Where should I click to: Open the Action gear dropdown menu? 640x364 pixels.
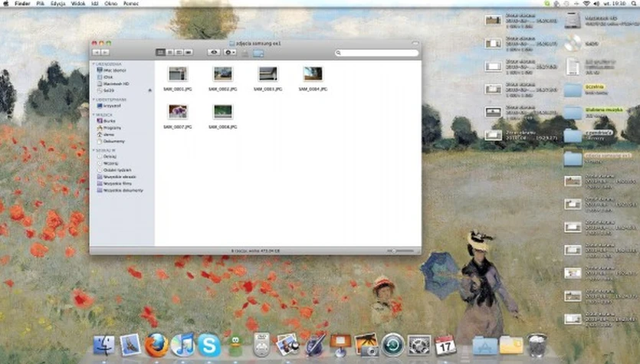click(230, 52)
